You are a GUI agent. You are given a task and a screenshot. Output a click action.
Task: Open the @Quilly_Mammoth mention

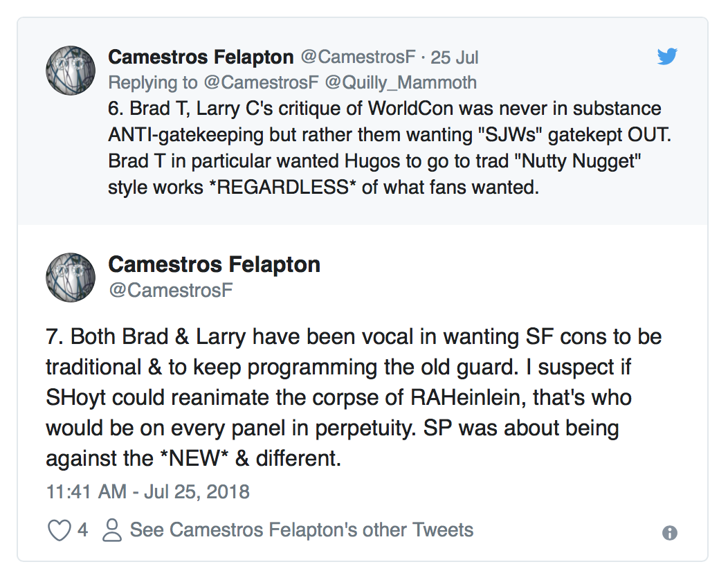[401, 83]
